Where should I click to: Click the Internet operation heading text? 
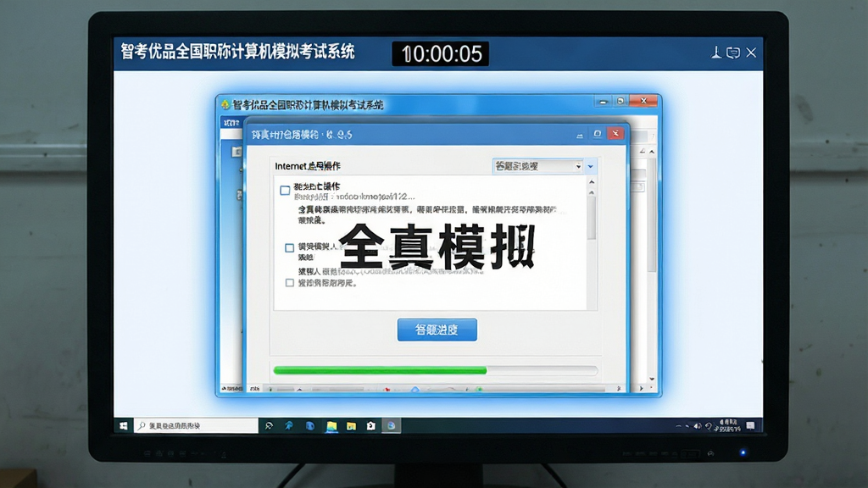click(x=307, y=166)
